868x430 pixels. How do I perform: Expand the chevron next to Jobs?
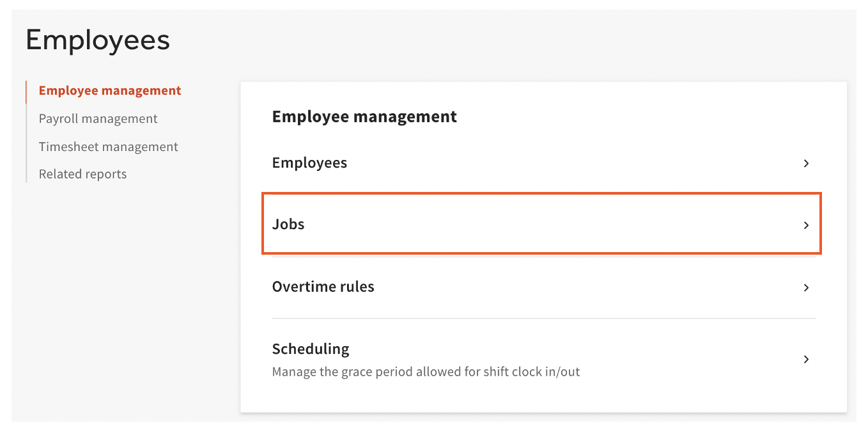(806, 225)
